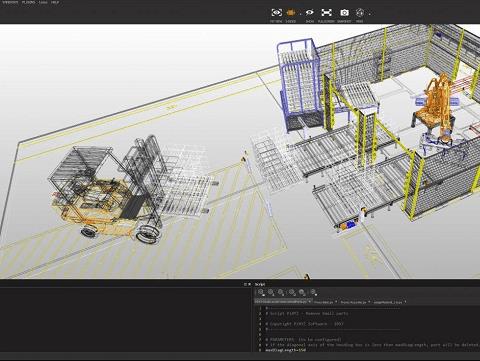Open the Windows menu

[x=10, y=2]
